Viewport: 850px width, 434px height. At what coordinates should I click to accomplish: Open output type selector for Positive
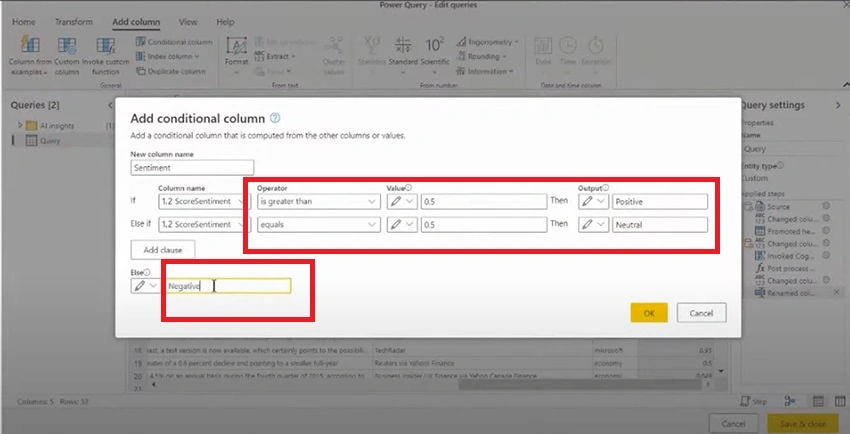pyautogui.click(x=593, y=202)
